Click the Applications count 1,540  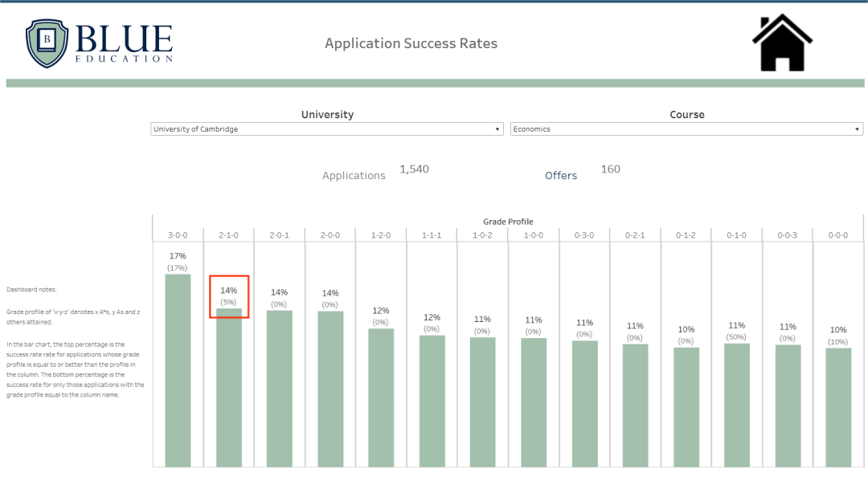tap(414, 169)
